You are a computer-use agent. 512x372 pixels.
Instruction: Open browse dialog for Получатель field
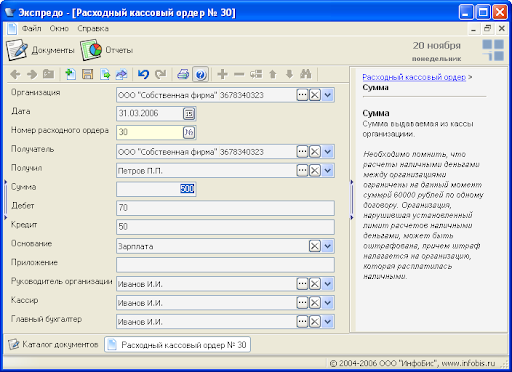(x=302, y=152)
